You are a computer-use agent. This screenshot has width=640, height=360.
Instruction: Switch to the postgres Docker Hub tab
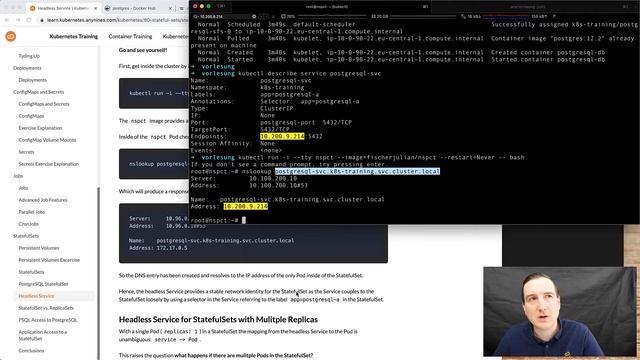pyautogui.click(x=139, y=8)
